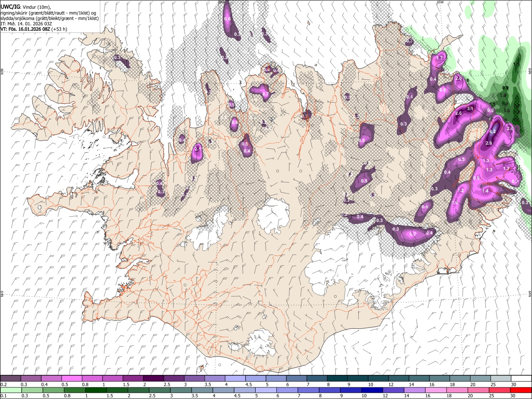The height and width of the screenshot is (399, 532).
Task: Click the black '0.9' value over the green rain area
Action: (x=505, y=88)
